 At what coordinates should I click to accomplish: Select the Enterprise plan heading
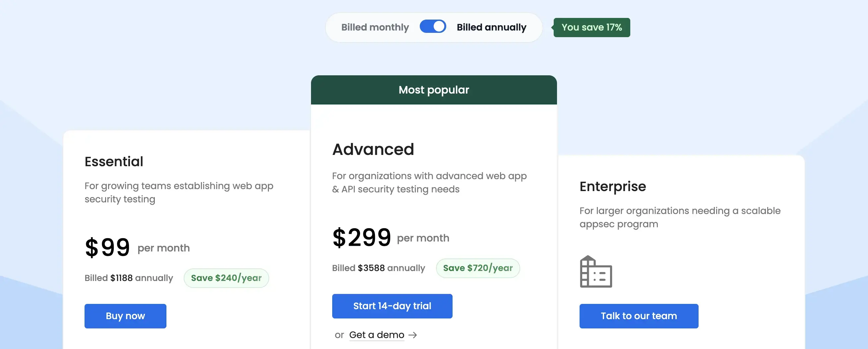click(613, 186)
